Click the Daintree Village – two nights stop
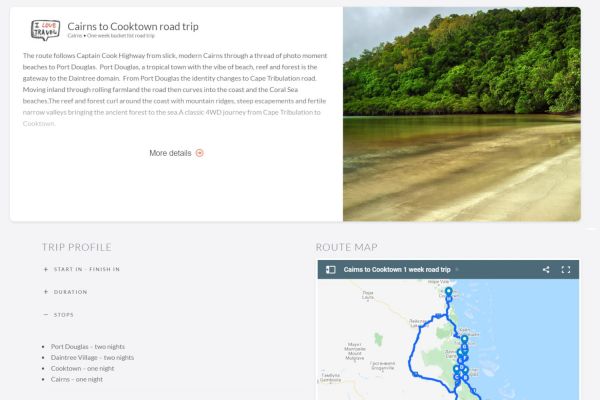 point(92,357)
